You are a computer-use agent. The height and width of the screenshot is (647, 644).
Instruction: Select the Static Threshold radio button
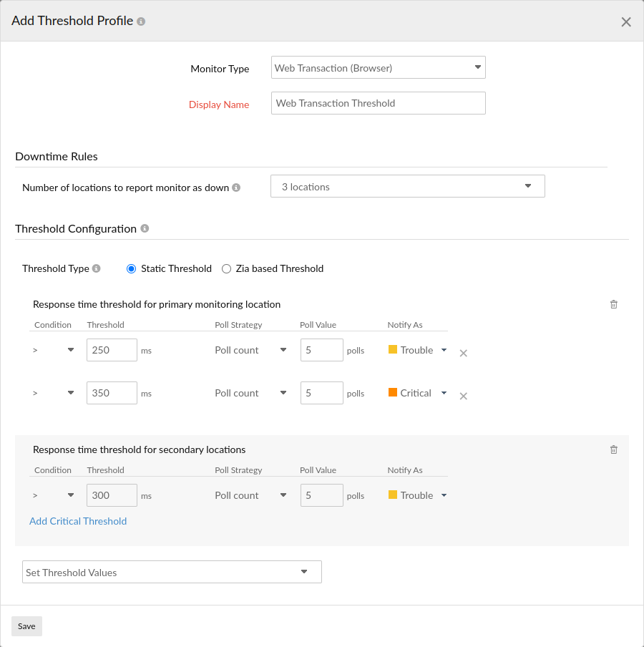click(130, 268)
